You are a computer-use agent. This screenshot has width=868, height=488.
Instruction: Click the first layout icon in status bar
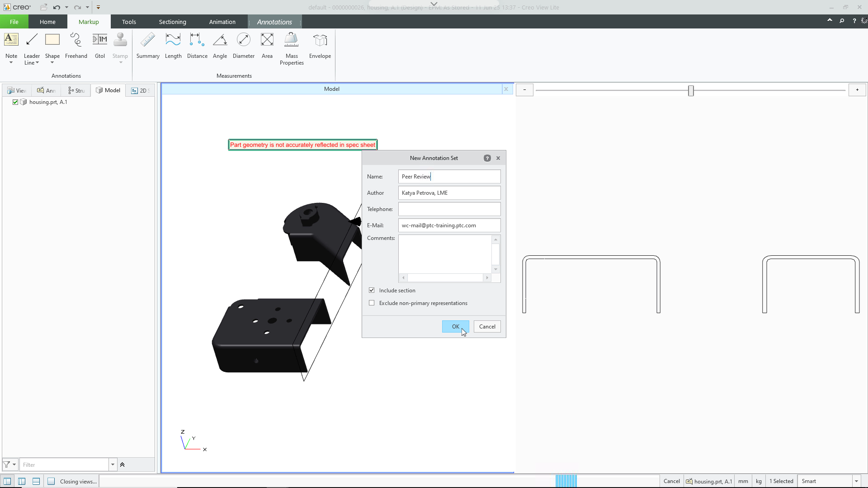coord(7,481)
